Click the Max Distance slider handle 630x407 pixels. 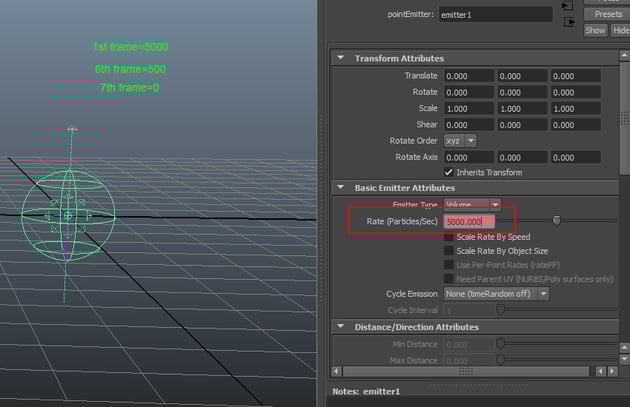coord(500,359)
